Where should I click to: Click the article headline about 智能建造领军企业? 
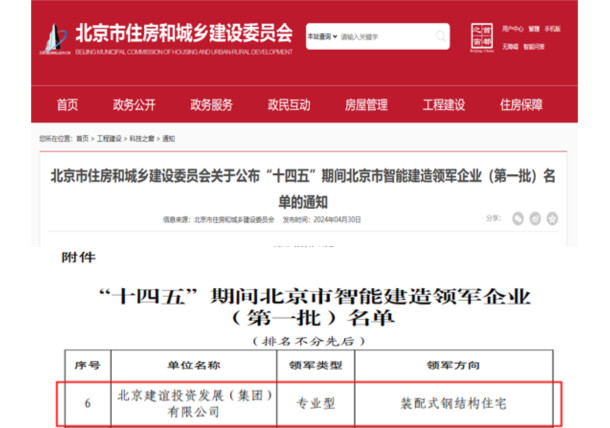pyautogui.click(x=303, y=189)
